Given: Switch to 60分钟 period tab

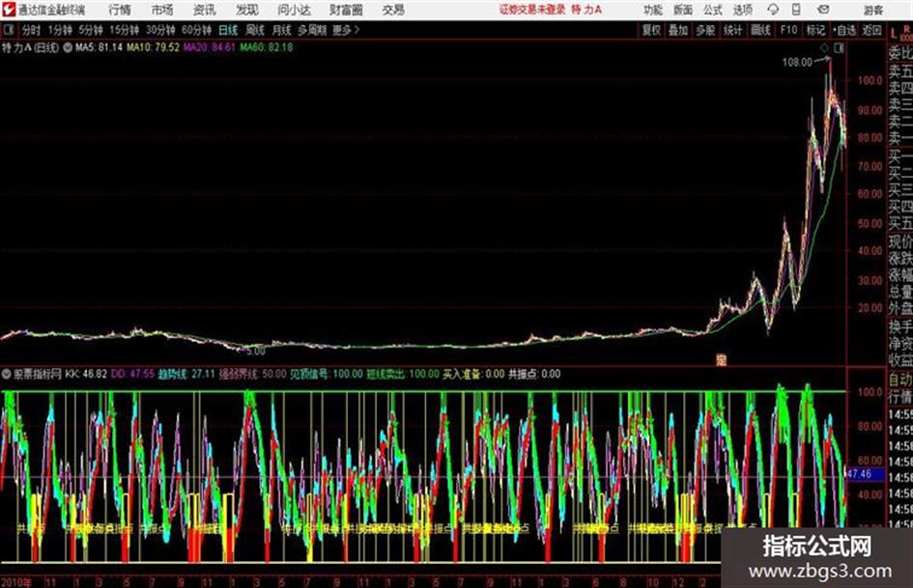Looking at the screenshot, I should pos(196,30).
